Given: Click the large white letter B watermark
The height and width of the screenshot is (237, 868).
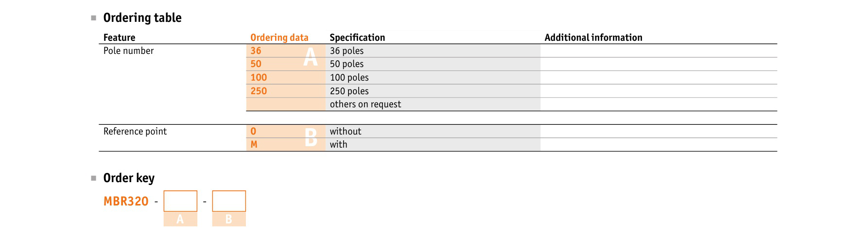Looking at the screenshot, I should 311,137.
